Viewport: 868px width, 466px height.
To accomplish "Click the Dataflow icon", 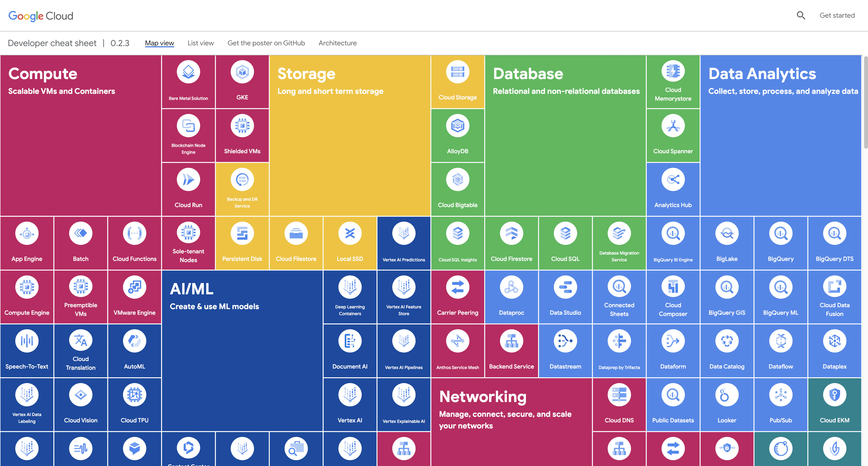I will click(781, 341).
